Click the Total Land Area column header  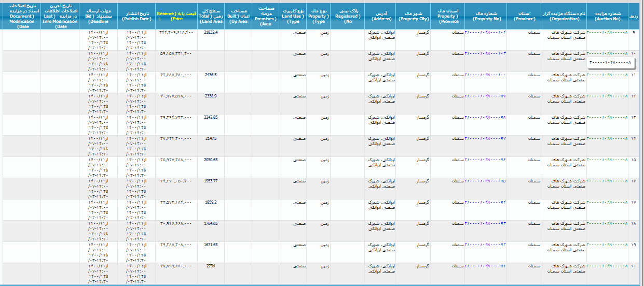pos(211,15)
